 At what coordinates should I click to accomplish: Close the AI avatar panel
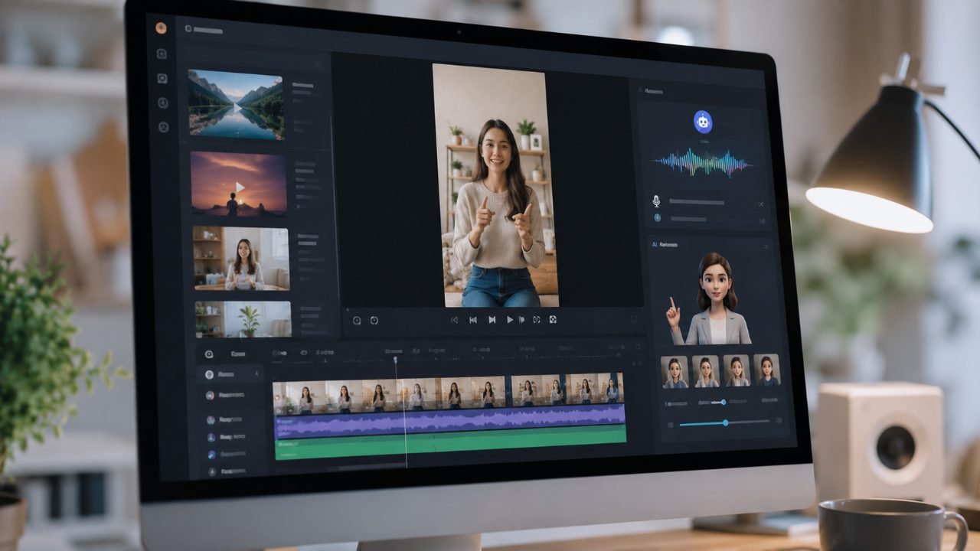766,246
